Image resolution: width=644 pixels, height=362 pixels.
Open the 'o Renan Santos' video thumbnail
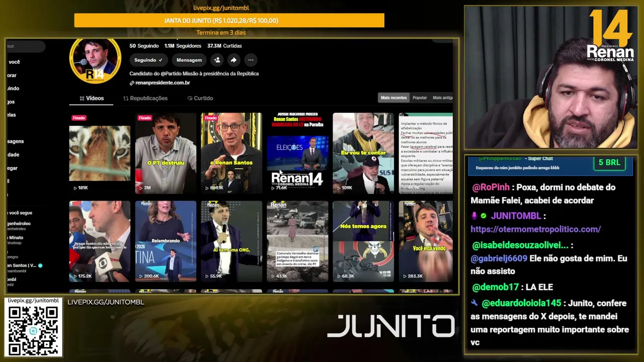coord(231,153)
